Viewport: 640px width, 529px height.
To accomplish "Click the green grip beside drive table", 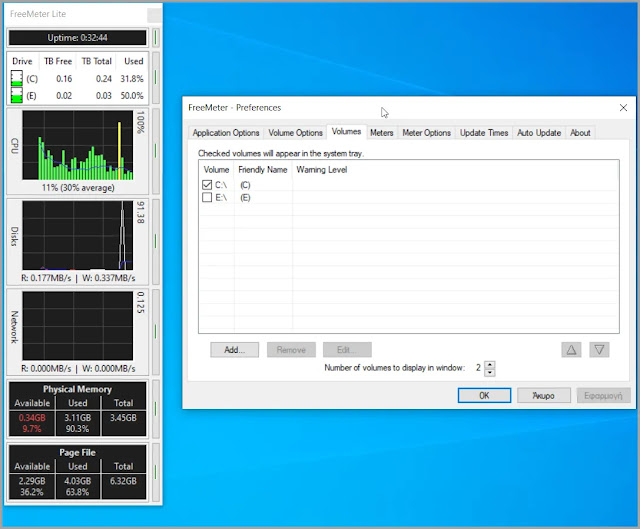I will [156, 78].
